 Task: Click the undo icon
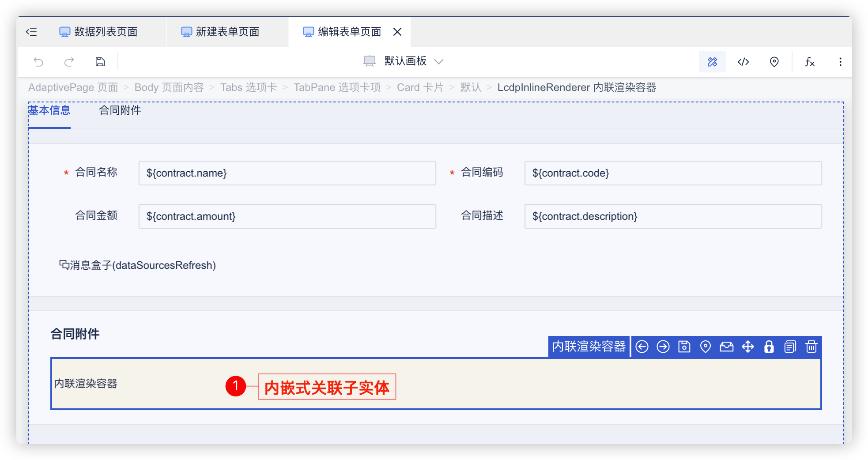pyautogui.click(x=38, y=62)
